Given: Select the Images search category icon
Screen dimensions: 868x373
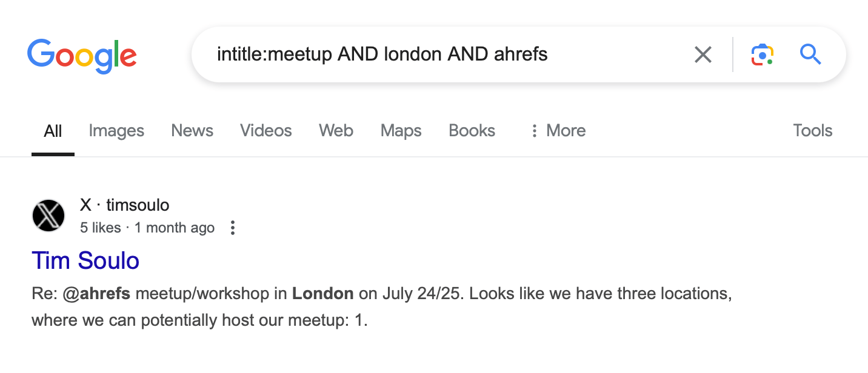Looking at the screenshot, I should [116, 130].
